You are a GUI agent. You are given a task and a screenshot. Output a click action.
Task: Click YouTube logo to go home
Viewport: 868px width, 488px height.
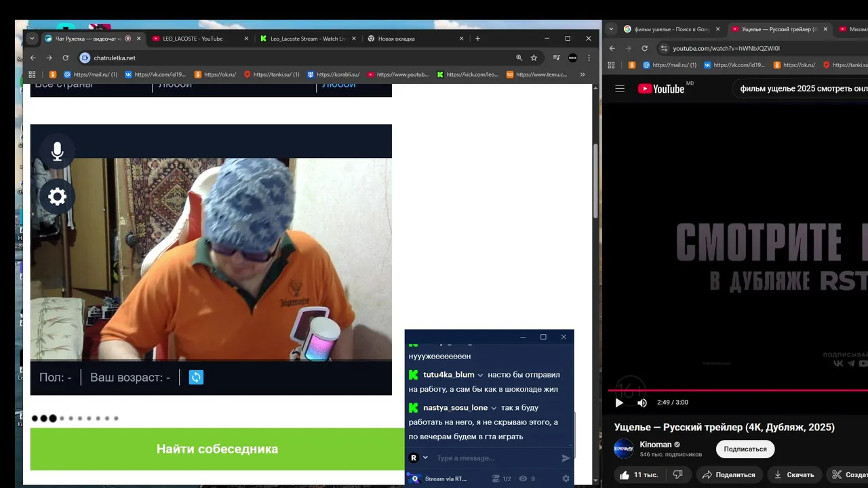(x=662, y=89)
